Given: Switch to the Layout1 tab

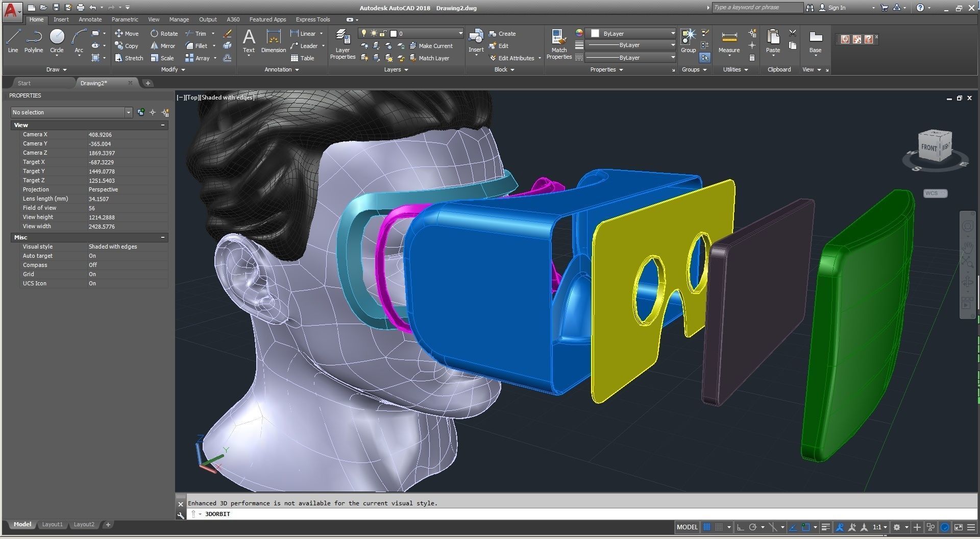Looking at the screenshot, I should [52, 524].
